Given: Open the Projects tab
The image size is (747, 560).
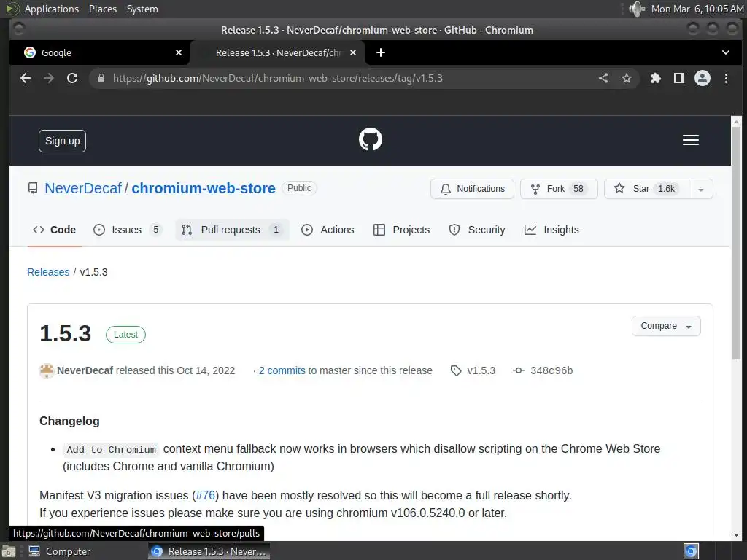Looking at the screenshot, I should (402, 230).
